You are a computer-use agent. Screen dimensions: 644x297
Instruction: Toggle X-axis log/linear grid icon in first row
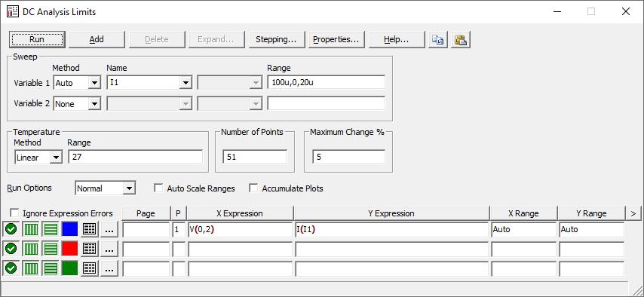[30, 229]
